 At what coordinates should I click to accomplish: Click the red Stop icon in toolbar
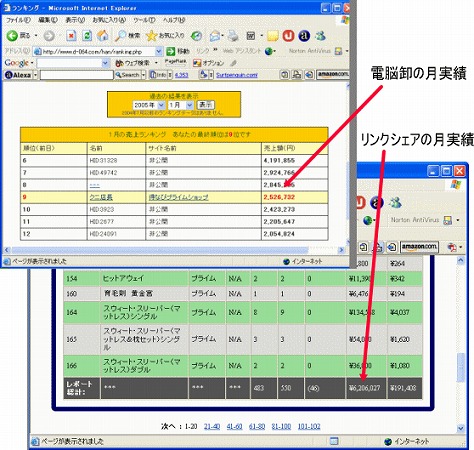(x=71, y=35)
